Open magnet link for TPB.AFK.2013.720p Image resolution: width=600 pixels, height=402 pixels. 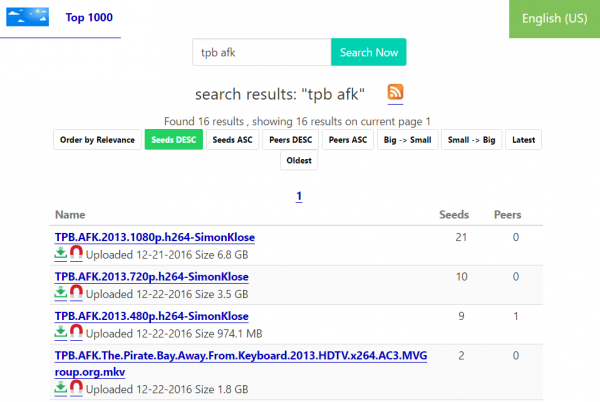coord(76,293)
